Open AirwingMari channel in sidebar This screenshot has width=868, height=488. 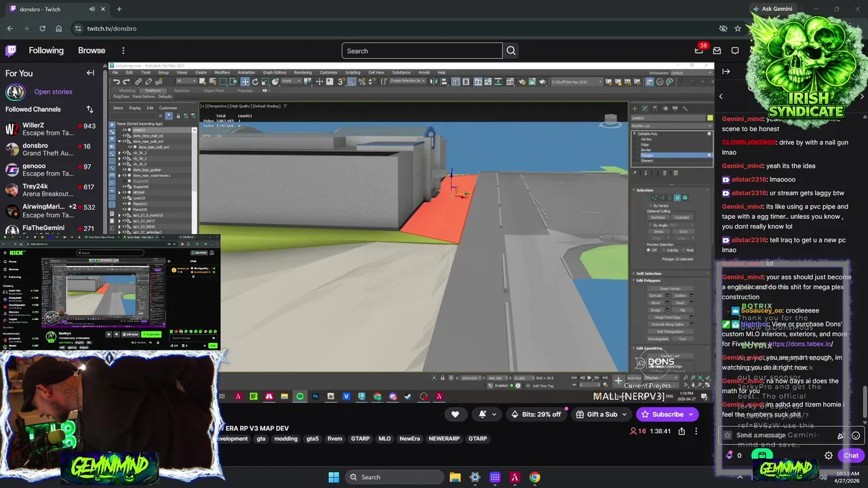click(x=51, y=211)
